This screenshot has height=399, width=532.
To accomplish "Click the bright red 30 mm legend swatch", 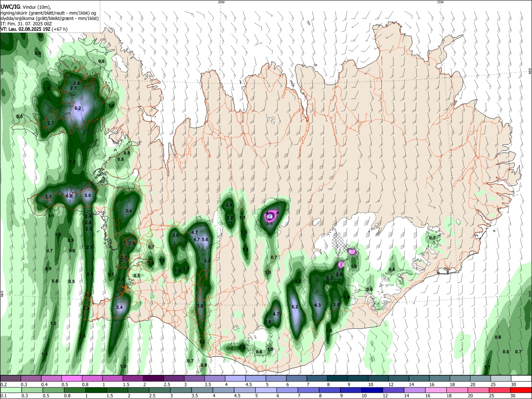I will [521, 390].
